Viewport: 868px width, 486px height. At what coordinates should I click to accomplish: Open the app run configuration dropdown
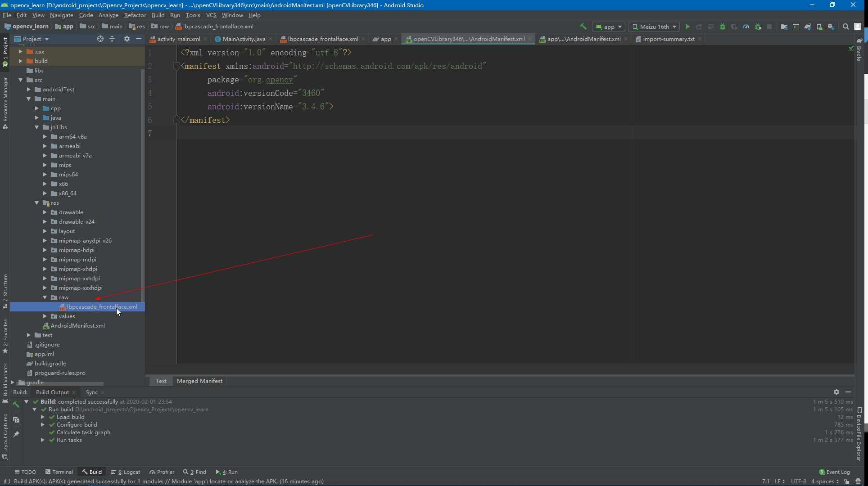[x=609, y=27]
